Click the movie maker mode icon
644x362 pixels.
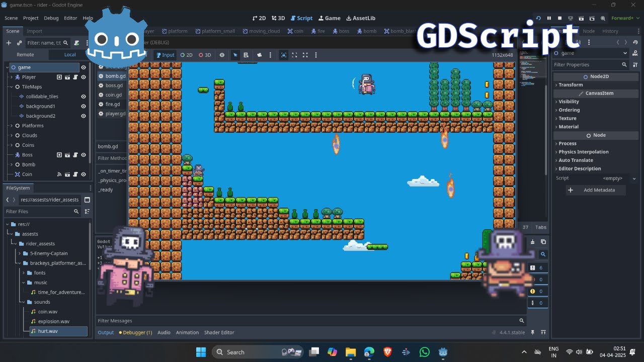(603, 18)
